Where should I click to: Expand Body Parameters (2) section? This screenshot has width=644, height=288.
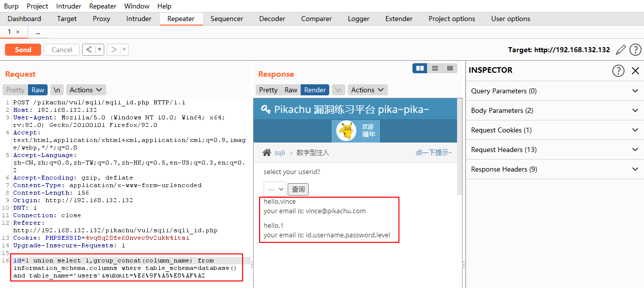click(555, 110)
